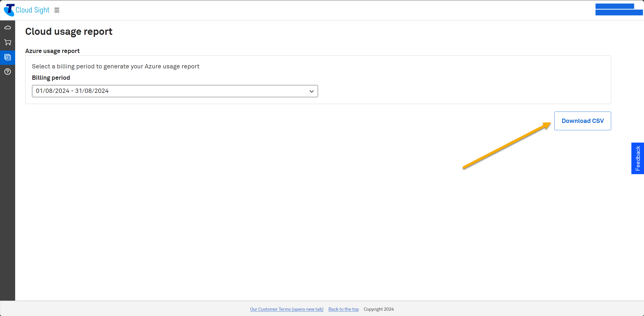The image size is (644, 316).
Task: Click the Billing period label
Action: (51, 78)
